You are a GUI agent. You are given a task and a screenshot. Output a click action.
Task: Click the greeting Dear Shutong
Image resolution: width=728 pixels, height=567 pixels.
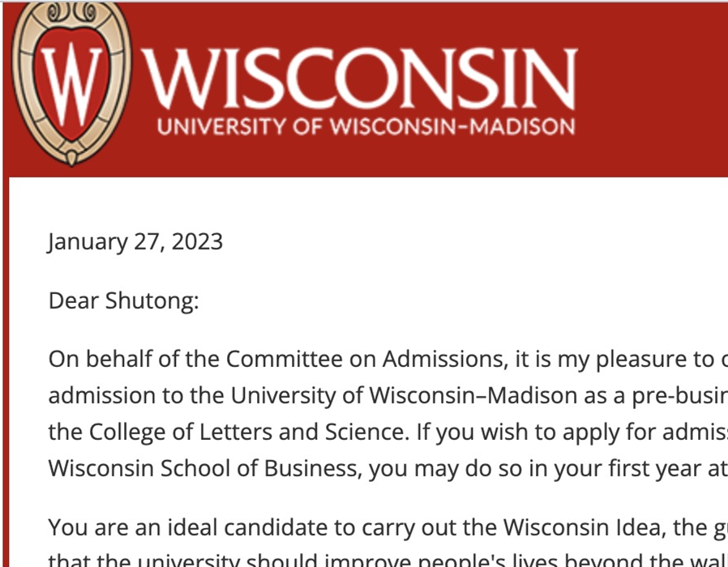click(123, 301)
